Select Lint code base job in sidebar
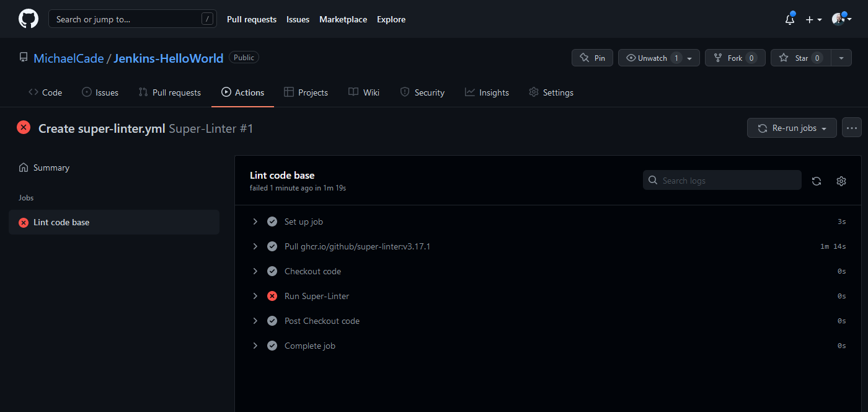The width and height of the screenshot is (868, 412). (x=61, y=222)
